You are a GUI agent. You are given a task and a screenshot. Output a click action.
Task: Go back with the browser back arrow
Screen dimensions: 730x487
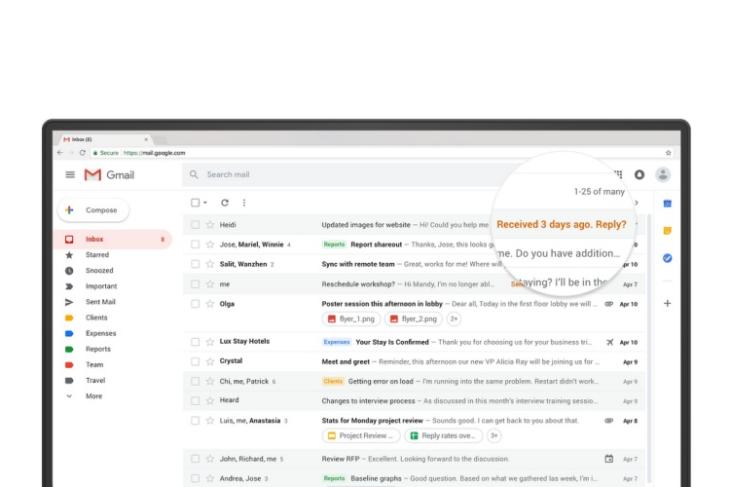[x=60, y=153]
